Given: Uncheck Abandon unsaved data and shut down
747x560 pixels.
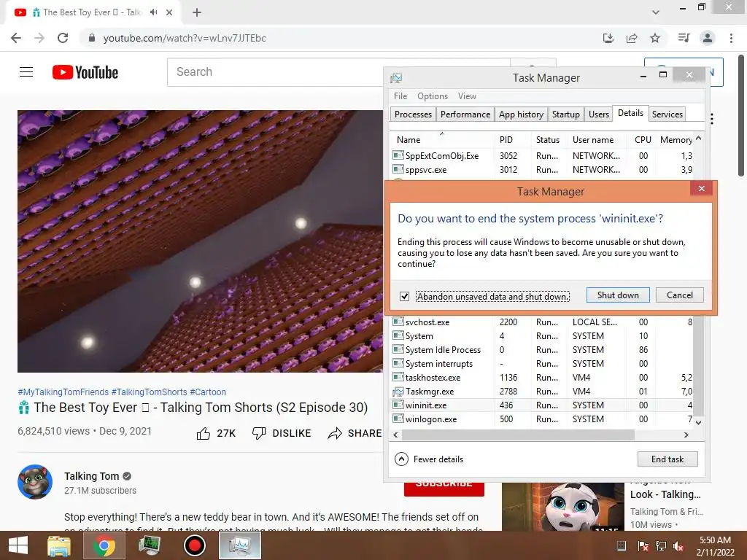Looking at the screenshot, I should click(404, 296).
